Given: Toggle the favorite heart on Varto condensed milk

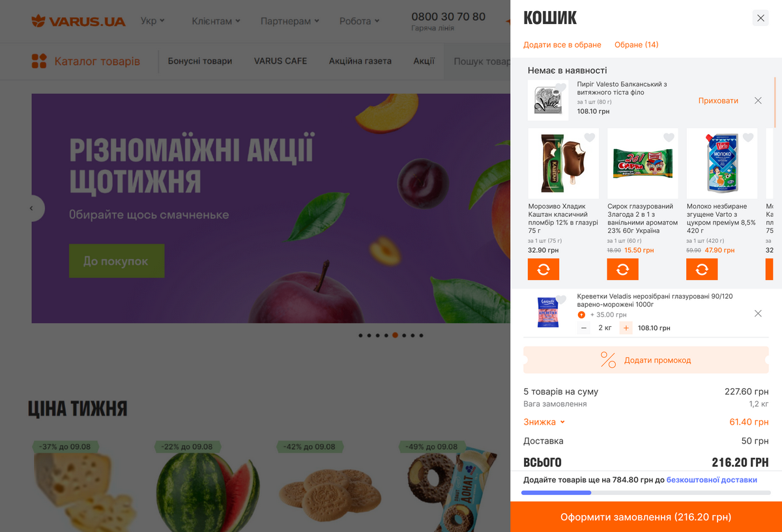Looking at the screenshot, I should (748, 137).
